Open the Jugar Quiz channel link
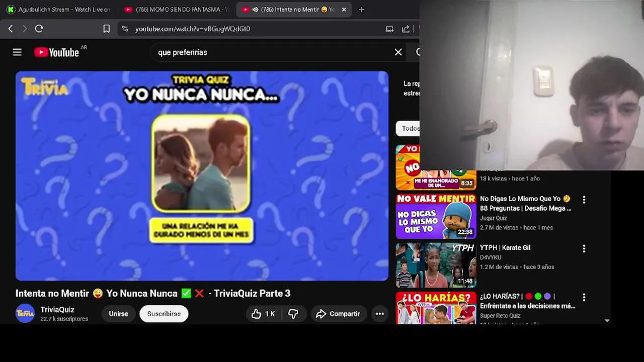The image size is (644, 362). coord(494,218)
